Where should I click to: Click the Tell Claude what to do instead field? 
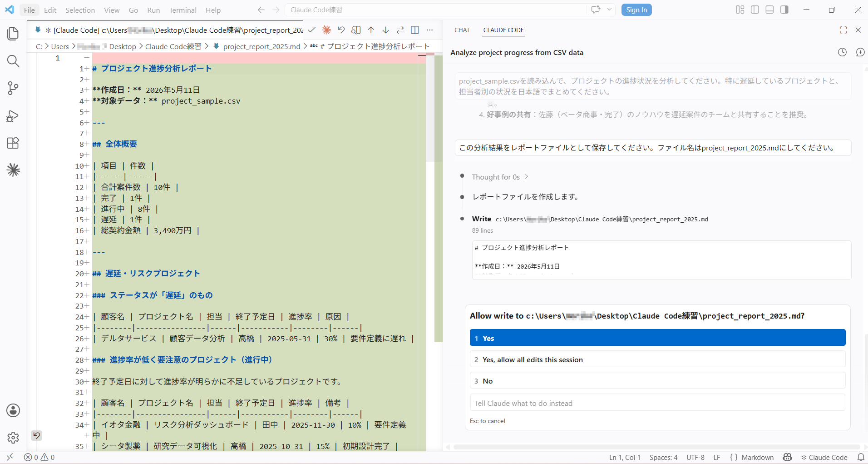tap(657, 403)
